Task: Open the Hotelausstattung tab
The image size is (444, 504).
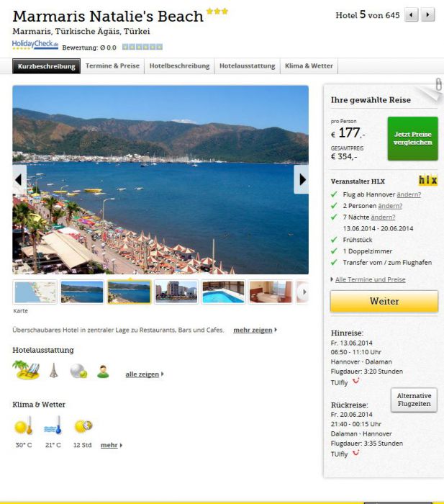Action: (x=247, y=66)
